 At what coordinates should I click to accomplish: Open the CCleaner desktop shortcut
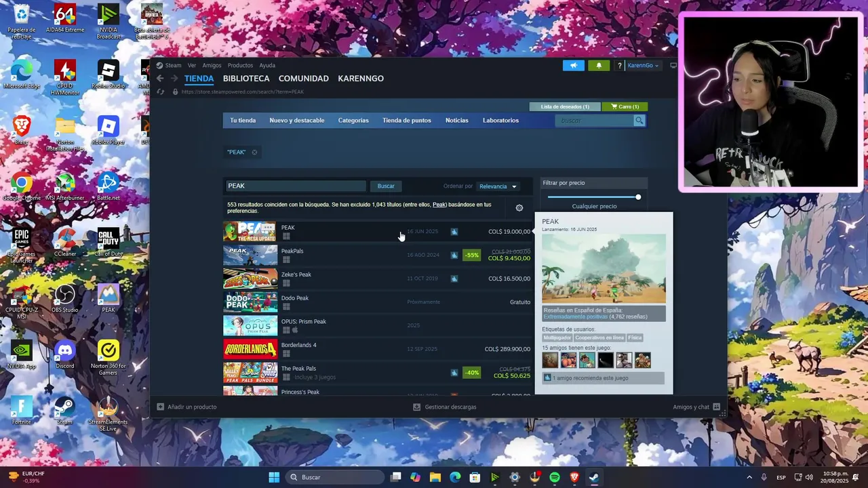pos(65,243)
